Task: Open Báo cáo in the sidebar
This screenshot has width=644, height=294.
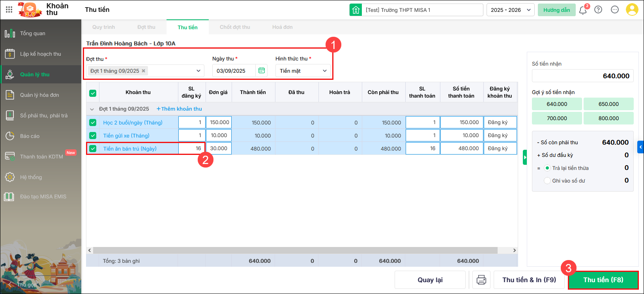Action: [30, 136]
